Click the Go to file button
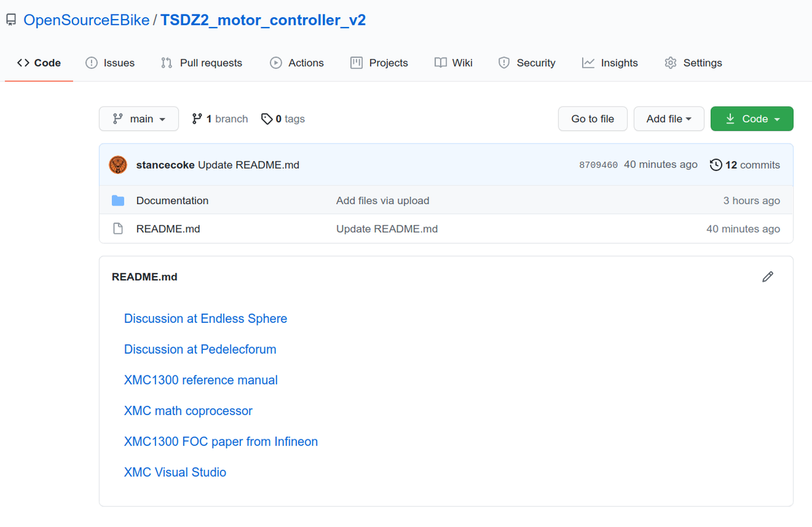 [593, 119]
